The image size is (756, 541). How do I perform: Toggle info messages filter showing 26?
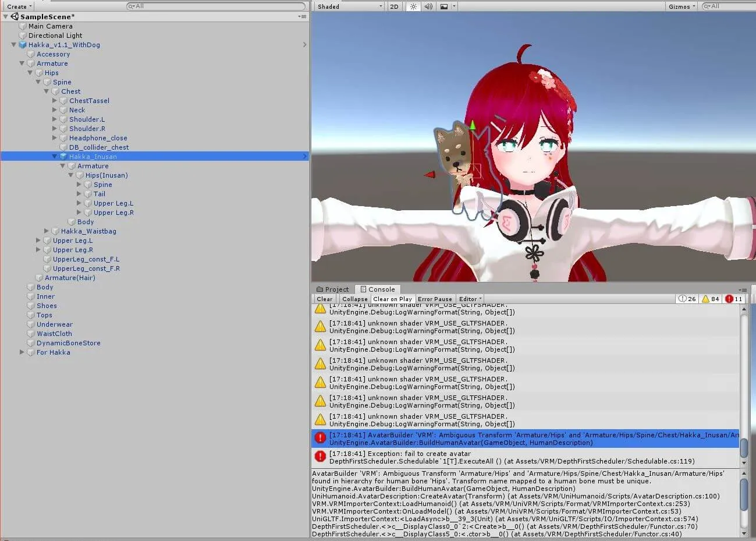click(x=687, y=299)
